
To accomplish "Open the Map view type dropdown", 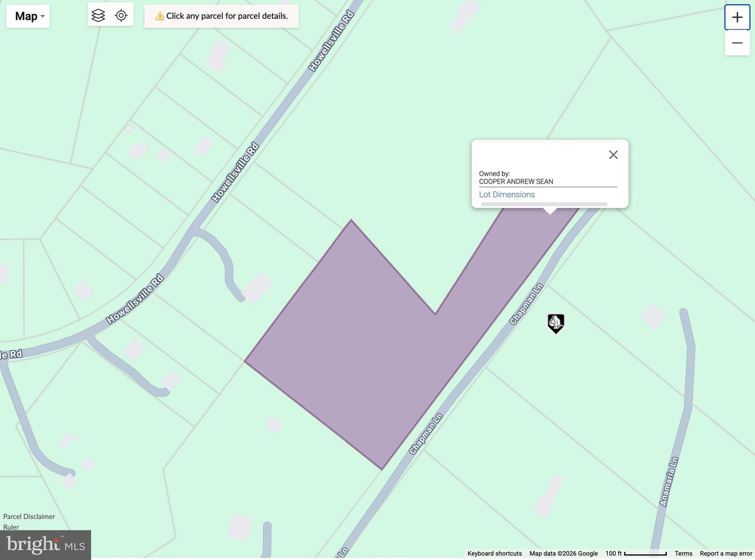I will pyautogui.click(x=27, y=16).
